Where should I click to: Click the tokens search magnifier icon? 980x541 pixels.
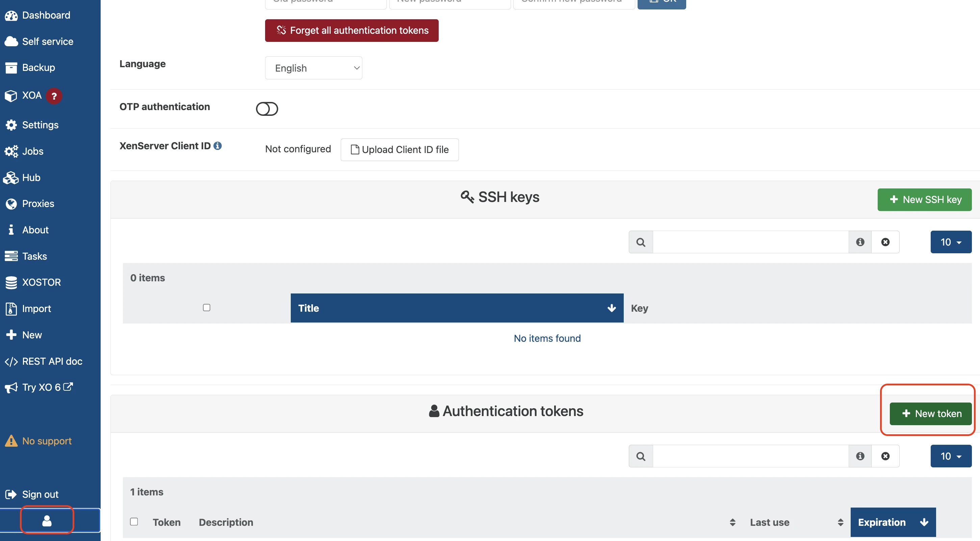(x=641, y=456)
